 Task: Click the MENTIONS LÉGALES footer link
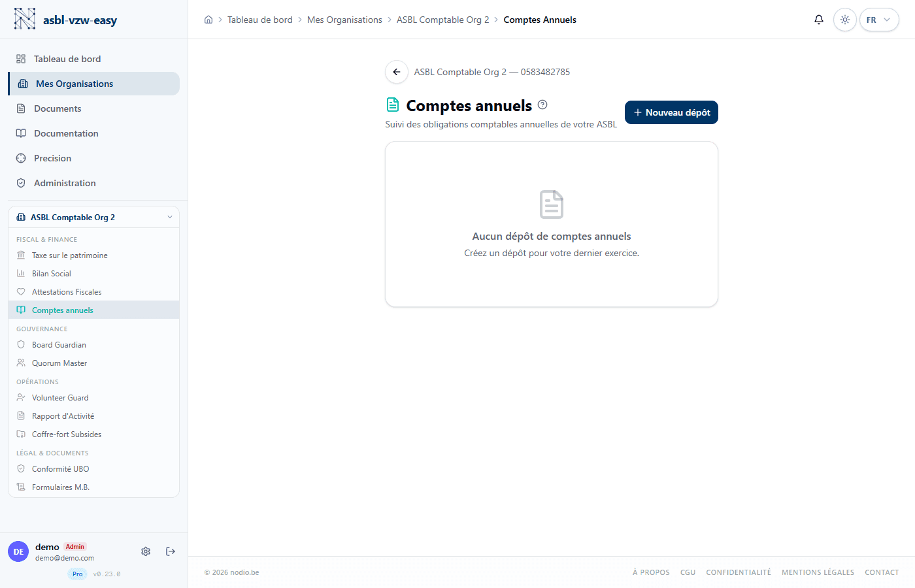click(x=818, y=572)
